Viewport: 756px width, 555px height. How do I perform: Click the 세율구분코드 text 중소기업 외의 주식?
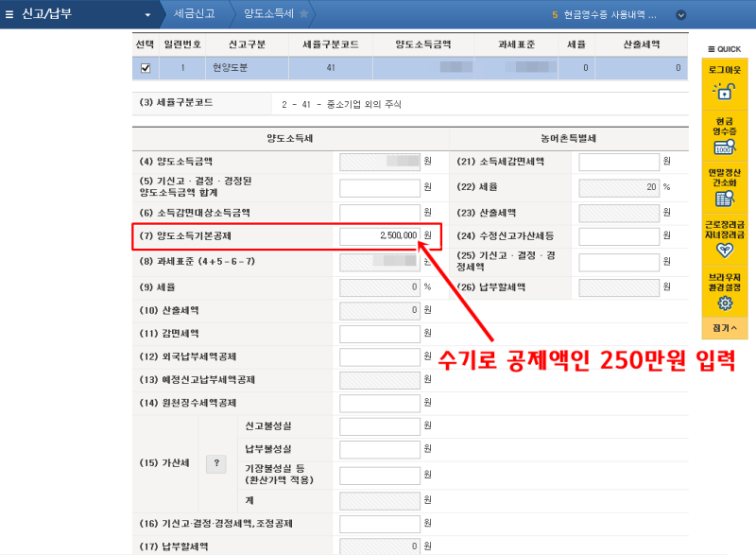(x=364, y=105)
